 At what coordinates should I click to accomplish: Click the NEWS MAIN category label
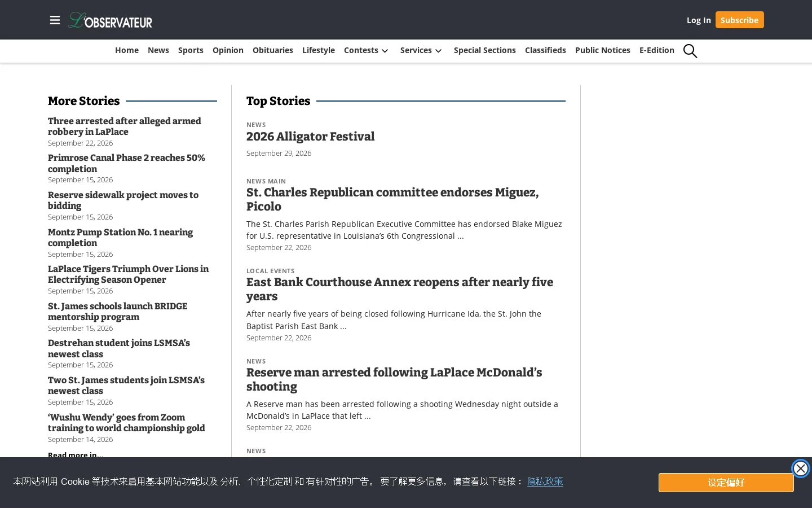[x=266, y=181]
